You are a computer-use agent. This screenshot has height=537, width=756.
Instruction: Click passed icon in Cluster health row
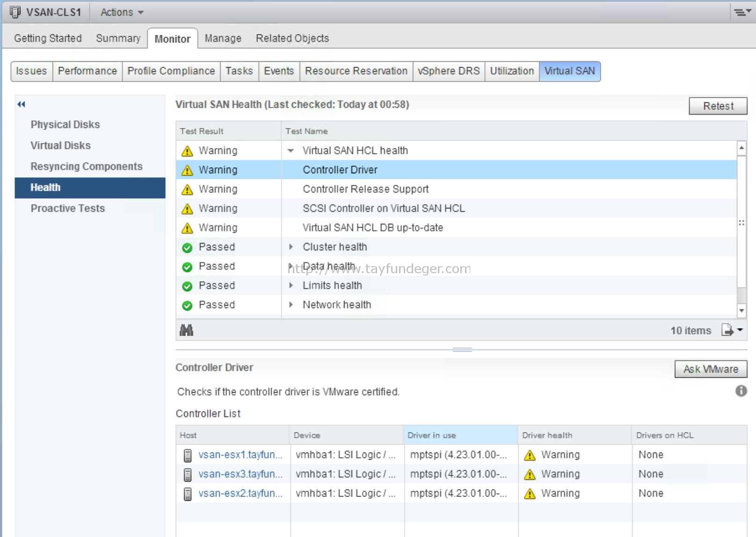187,247
